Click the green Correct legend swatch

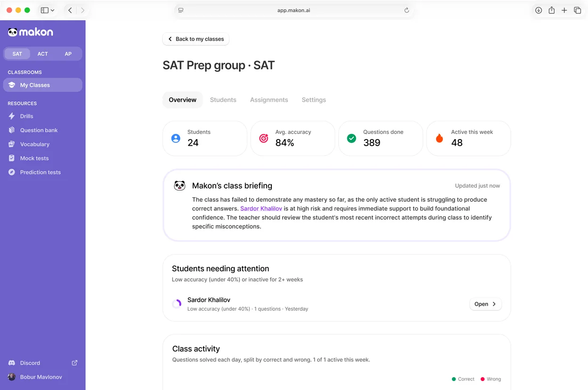pyautogui.click(x=454, y=379)
